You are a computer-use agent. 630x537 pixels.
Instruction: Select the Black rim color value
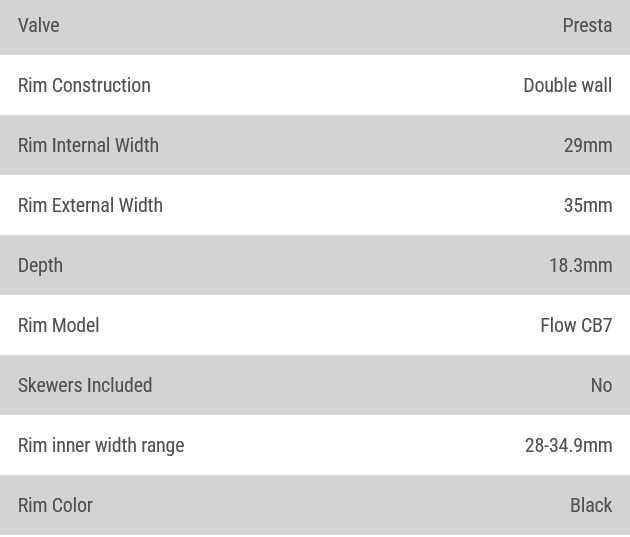click(x=591, y=506)
